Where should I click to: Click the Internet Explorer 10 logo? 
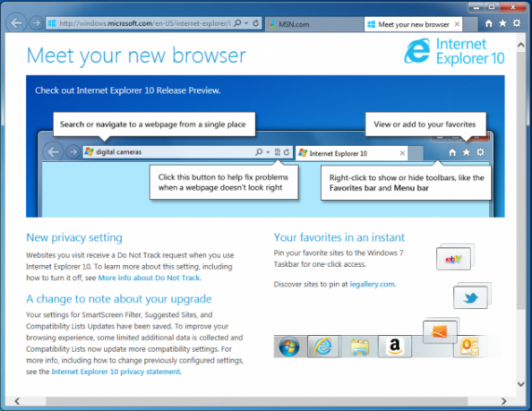pyautogui.click(x=454, y=51)
